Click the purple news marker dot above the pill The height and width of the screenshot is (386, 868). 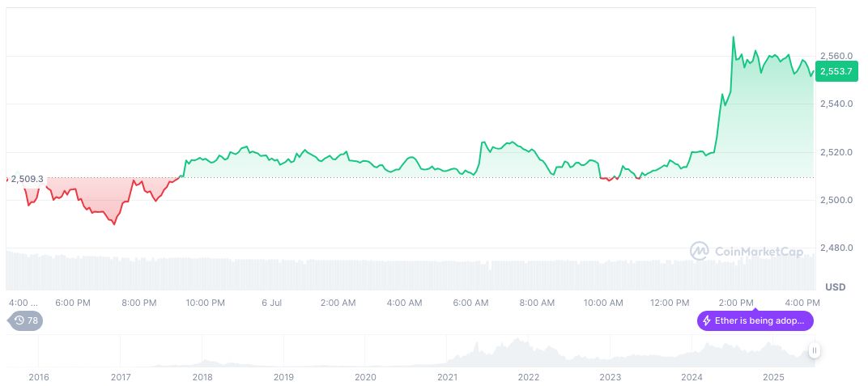[755, 308]
